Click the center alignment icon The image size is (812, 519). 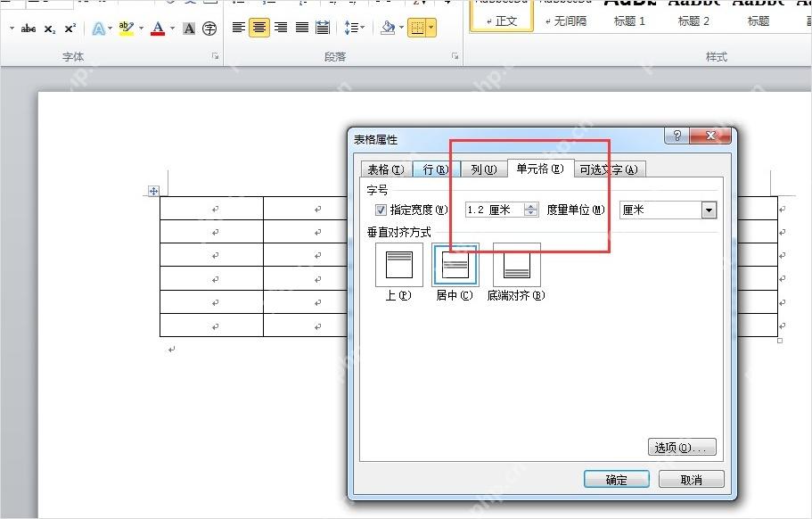258,28
